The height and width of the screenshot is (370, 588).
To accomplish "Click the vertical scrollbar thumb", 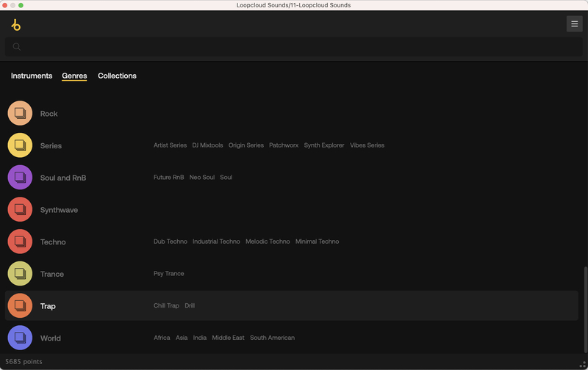I will tap(585, 308).
